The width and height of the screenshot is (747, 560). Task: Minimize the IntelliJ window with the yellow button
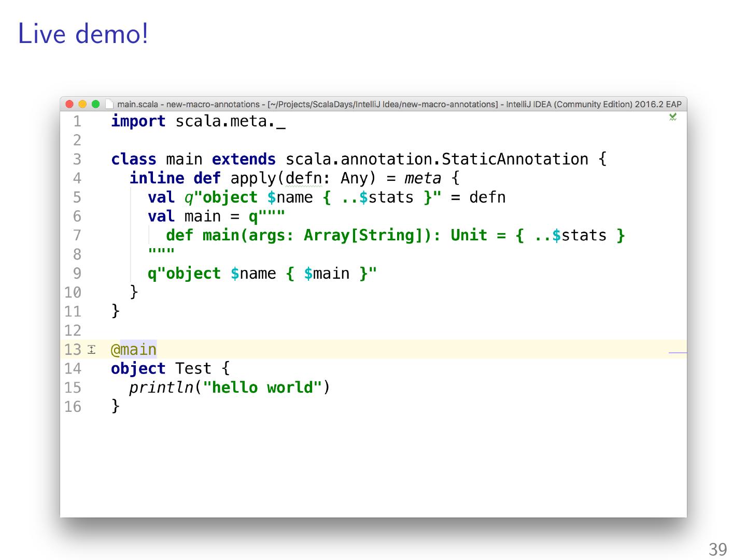pos(82,104)
